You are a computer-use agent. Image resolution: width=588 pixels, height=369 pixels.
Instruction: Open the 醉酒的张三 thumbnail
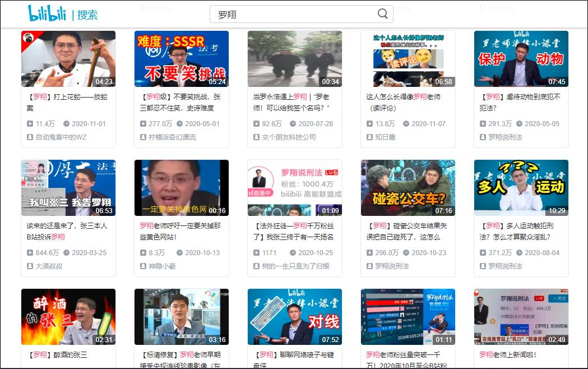coord(68,317)
